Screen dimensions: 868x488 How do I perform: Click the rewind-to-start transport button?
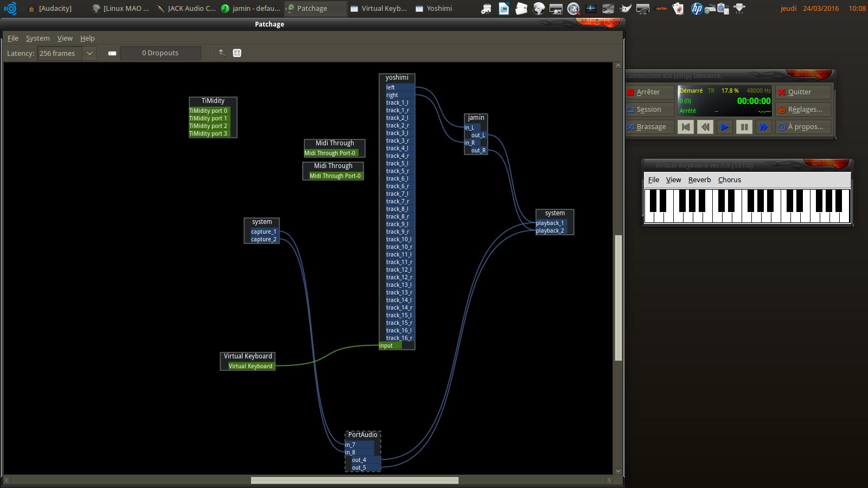click(686, 127)
